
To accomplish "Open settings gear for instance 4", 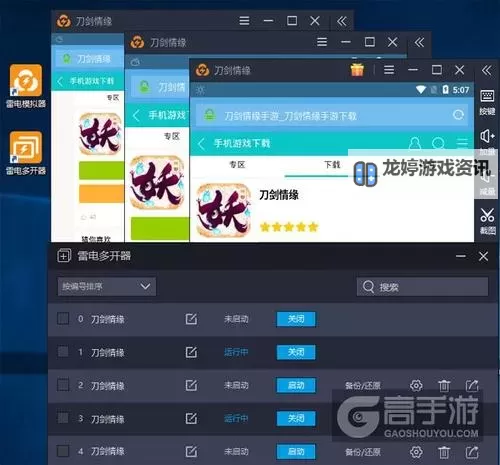I will point(416,452).
